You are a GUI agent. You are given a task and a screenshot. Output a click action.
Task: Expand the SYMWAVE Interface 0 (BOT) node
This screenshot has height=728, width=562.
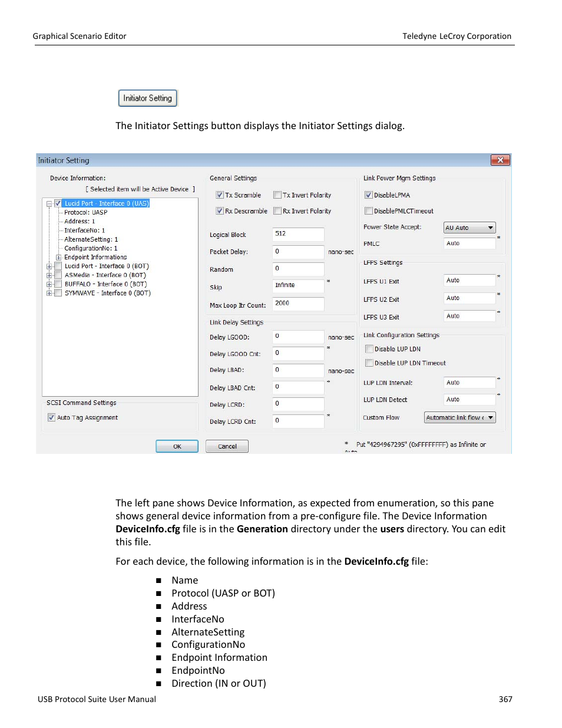pos(49,293)
